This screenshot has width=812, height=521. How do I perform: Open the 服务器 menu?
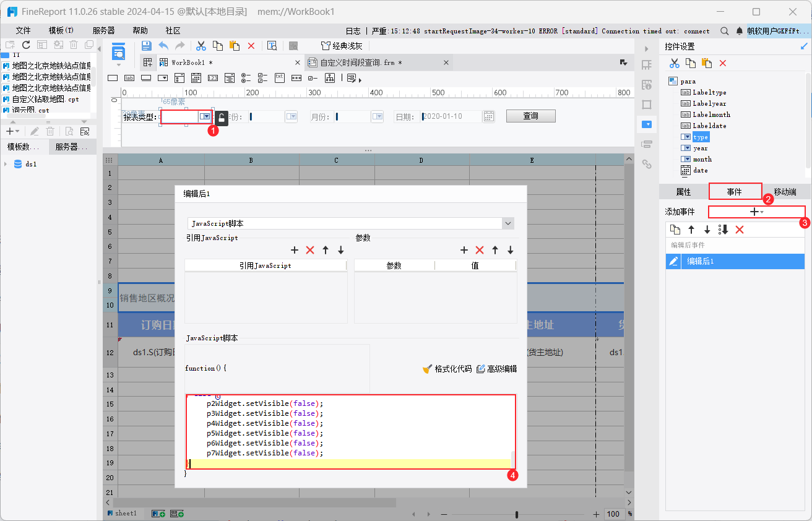103,30
